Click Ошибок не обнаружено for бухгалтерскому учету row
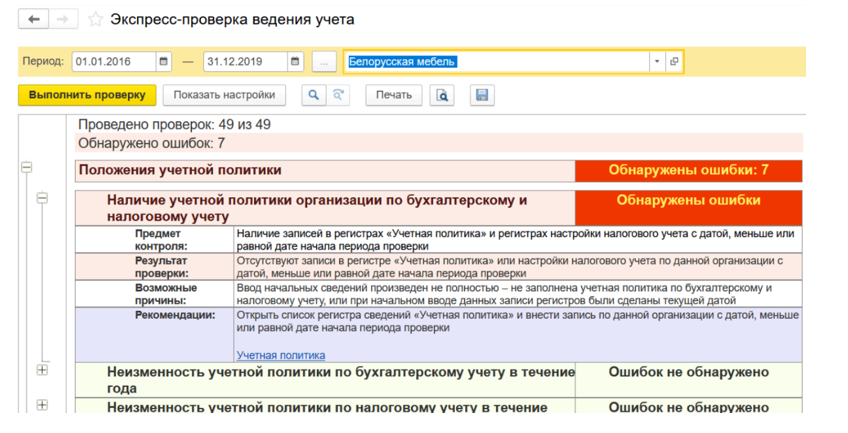Viewport: 848px width, 433px height. pyautogui.click(x=688, y=380)
